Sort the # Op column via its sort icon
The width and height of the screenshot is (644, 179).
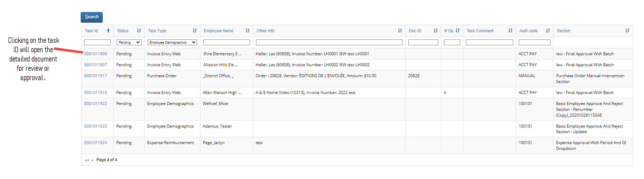coord(458,30)
